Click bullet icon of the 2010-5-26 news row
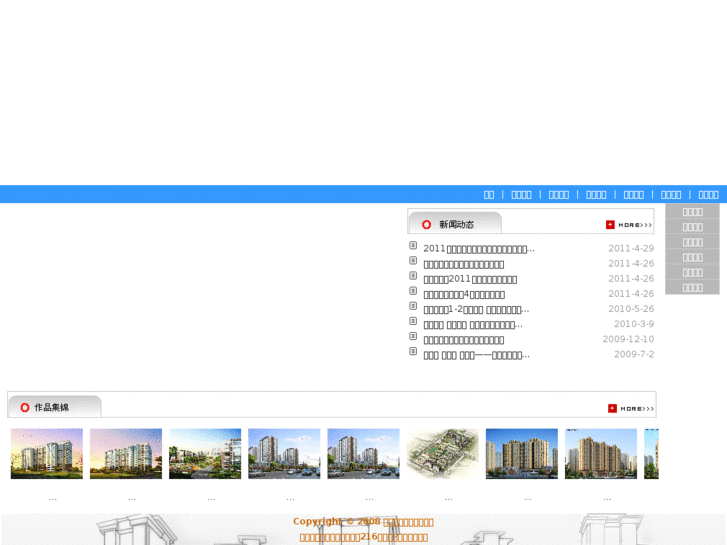Image resolution: width=727 pixels, height=545 pixels. click(413, 306)
